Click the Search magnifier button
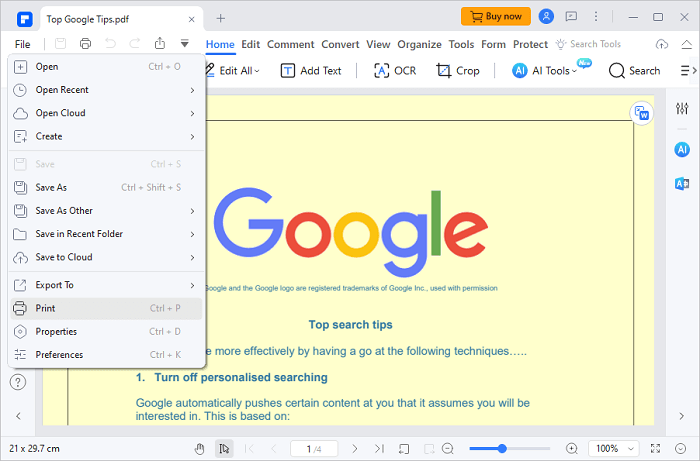The height and width of the screenshot is (461, 700). tap(634, 71)
